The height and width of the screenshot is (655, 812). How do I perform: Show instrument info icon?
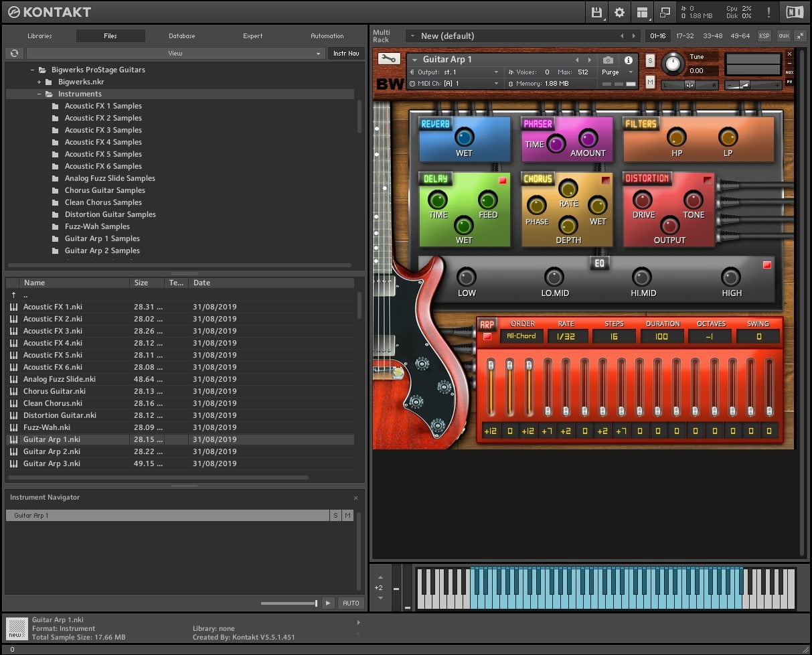pyautogui.click(x=629, y=60)
